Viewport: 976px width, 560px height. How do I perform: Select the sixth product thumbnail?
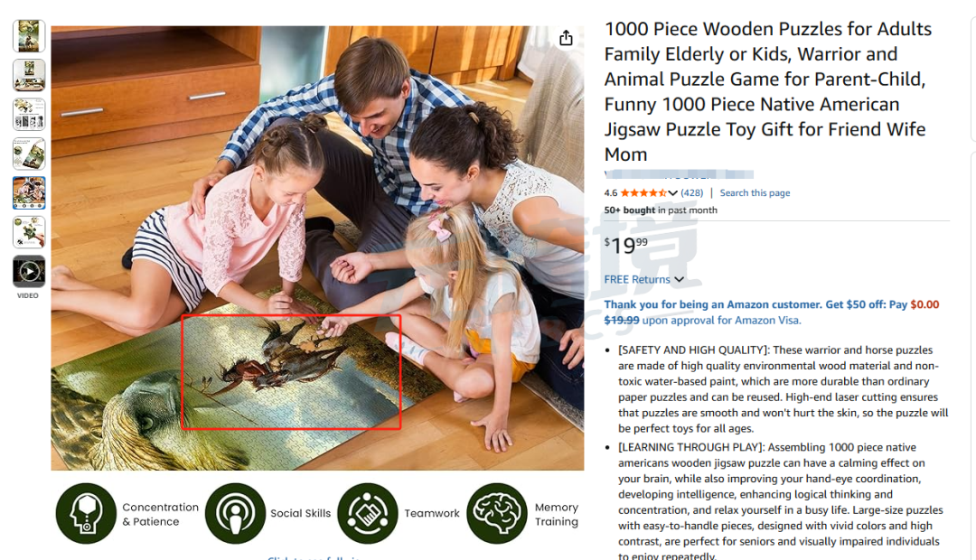click(x=29, y=232)
